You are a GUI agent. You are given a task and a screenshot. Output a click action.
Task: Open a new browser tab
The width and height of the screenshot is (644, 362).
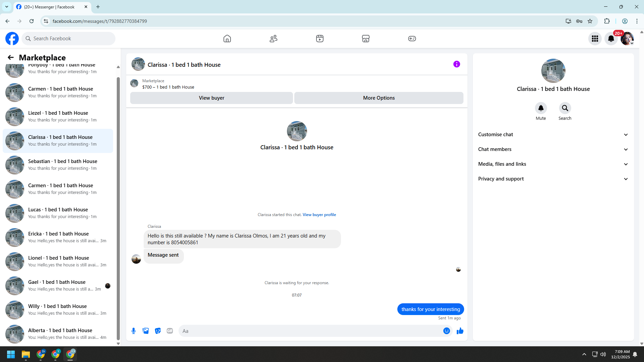98,7
